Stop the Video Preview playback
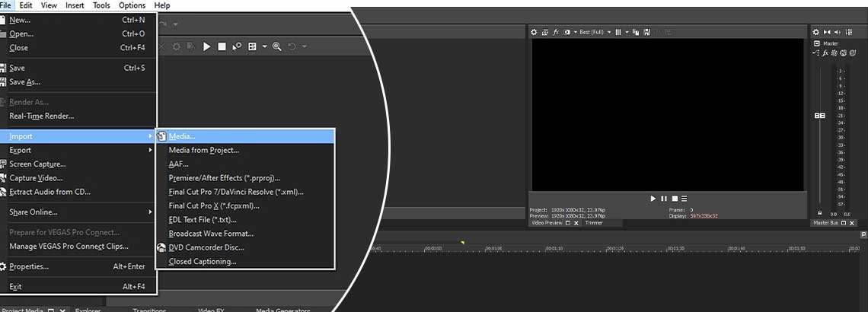Image resolution: width=868 pixels, height=312 pixels. (675, 199)
